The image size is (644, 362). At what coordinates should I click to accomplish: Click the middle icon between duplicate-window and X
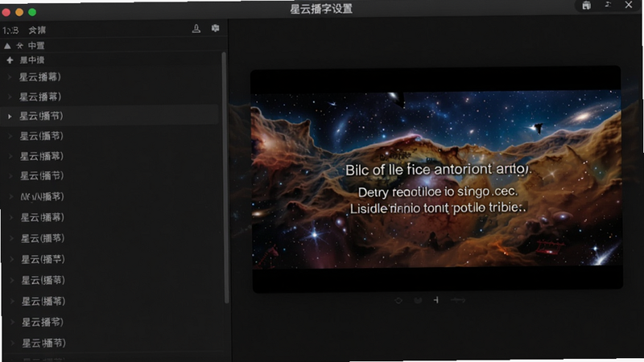[608, 5]
